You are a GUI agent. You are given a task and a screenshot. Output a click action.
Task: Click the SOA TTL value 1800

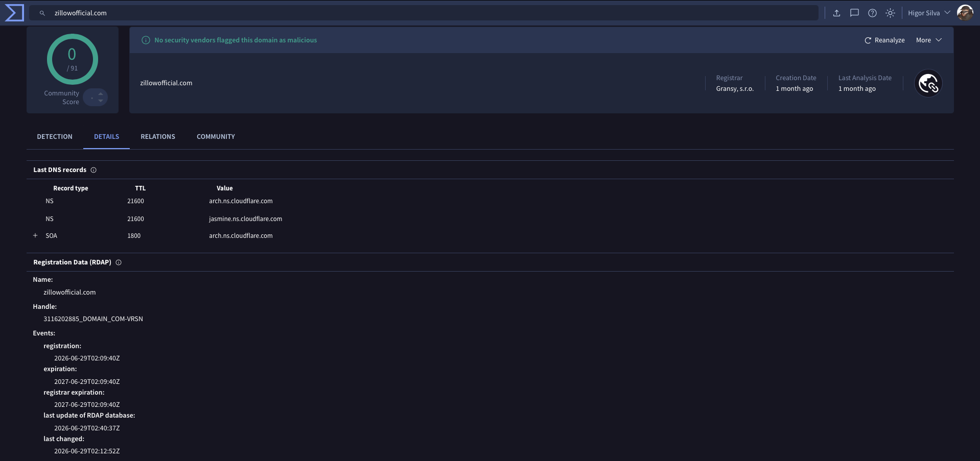point(134,236)
